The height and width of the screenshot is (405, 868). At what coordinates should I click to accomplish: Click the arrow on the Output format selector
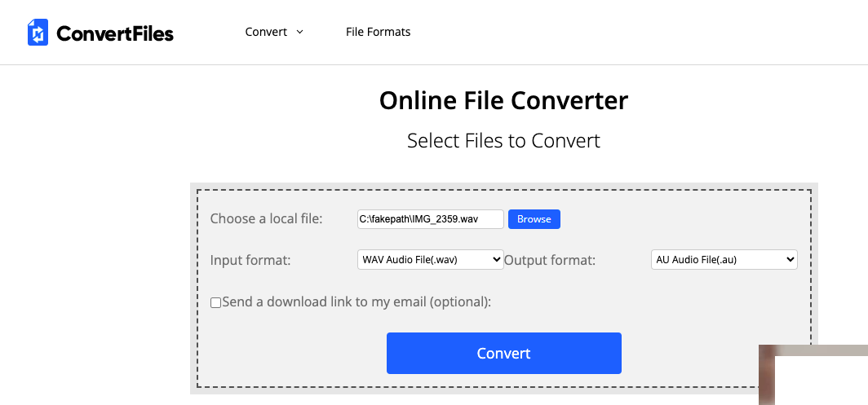click(x=789, y=260)
